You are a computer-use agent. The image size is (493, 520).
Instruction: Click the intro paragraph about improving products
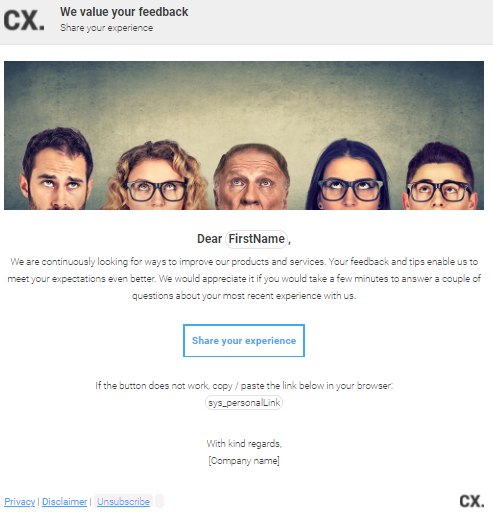tap(244, 279)
